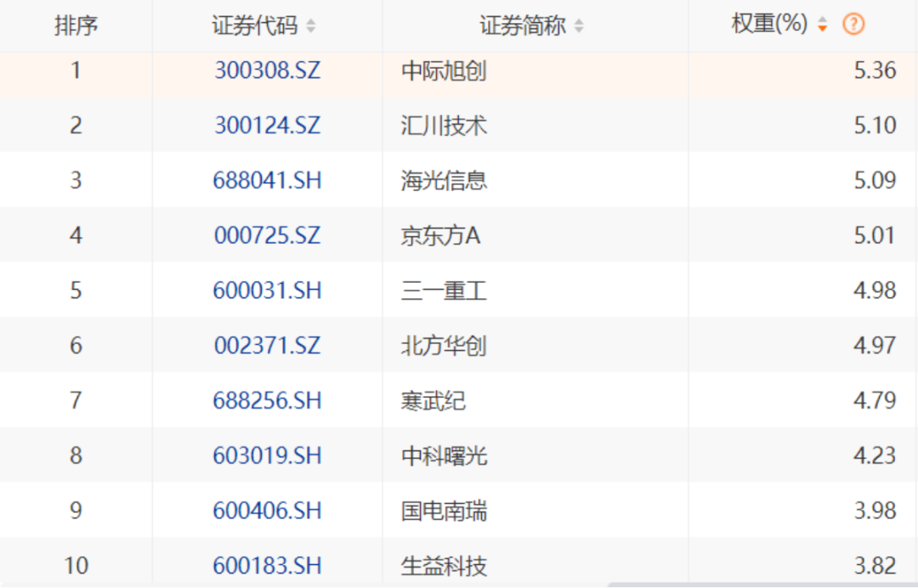Click rank number 3 in 海光信息 row
Screen dimensions: 918x588
76,181
